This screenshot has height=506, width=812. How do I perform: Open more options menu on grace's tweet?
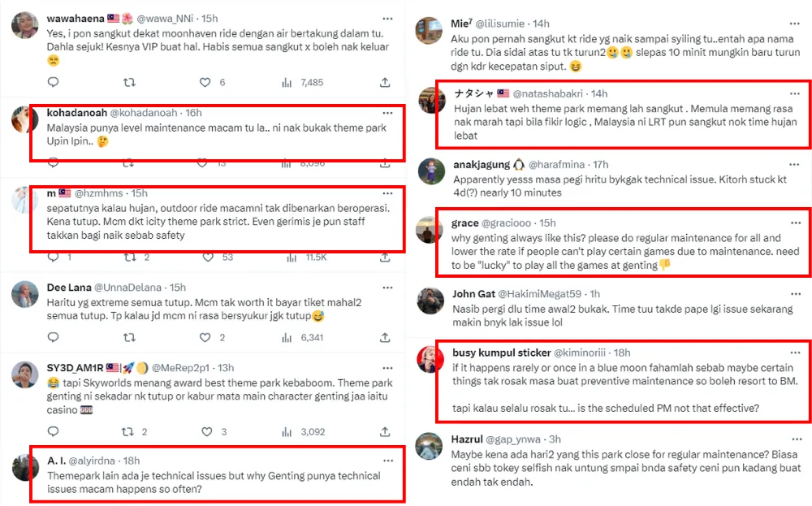[793, 223]
